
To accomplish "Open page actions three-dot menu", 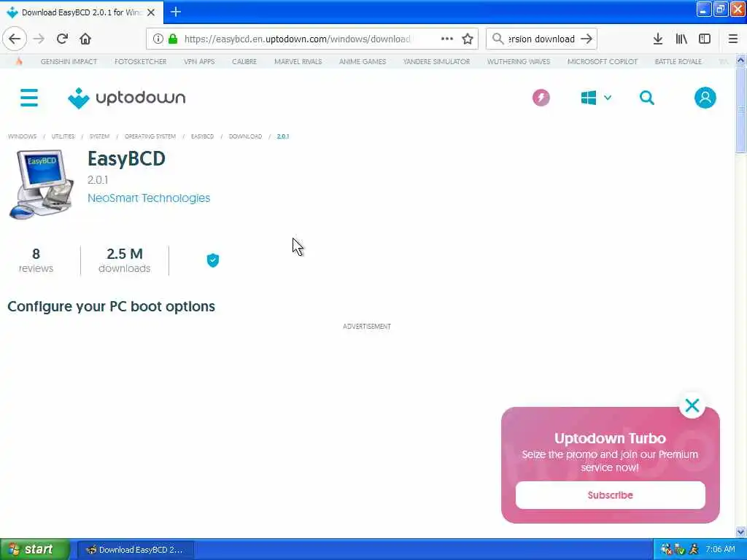I will [446, 39].
